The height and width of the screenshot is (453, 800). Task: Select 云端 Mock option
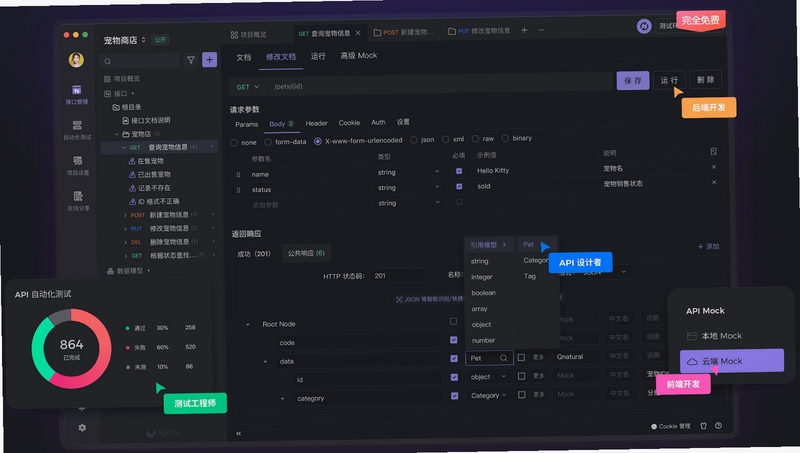tap(732, 361)
